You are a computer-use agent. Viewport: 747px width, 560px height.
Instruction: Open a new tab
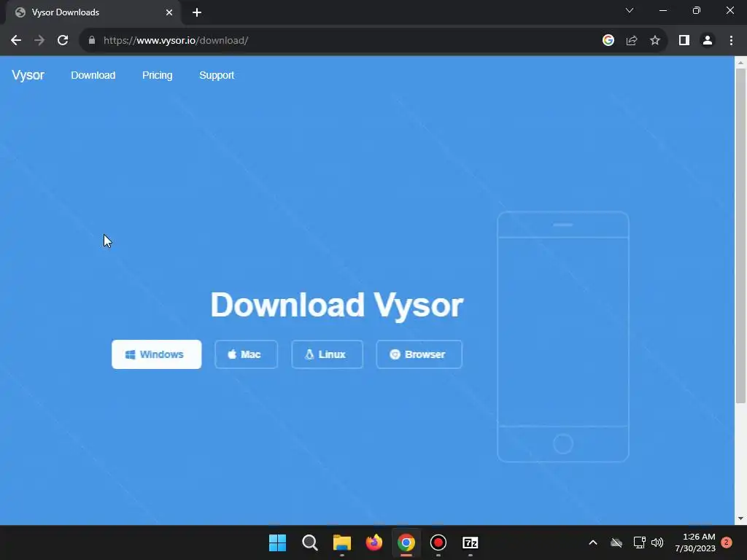pyautogui.click(x=197, y=12)
